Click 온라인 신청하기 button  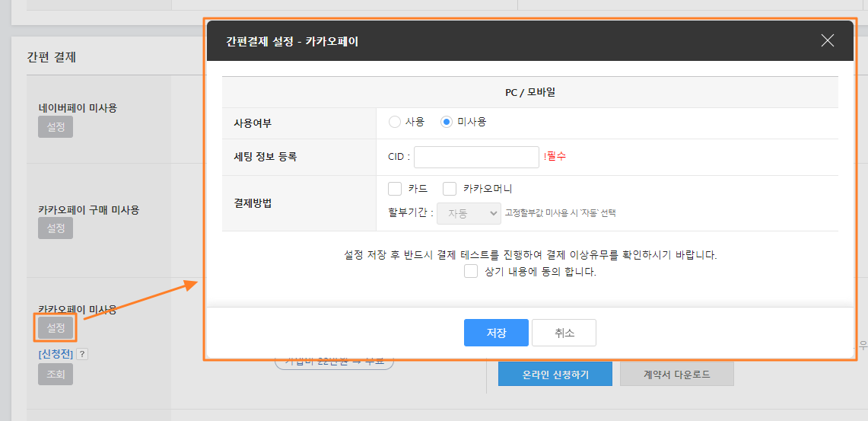(555, 375)
